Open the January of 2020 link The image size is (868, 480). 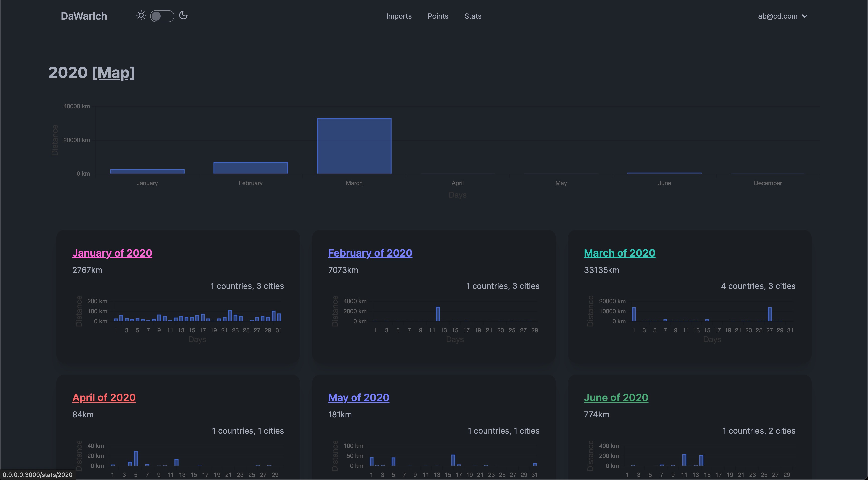coord(112,253)
